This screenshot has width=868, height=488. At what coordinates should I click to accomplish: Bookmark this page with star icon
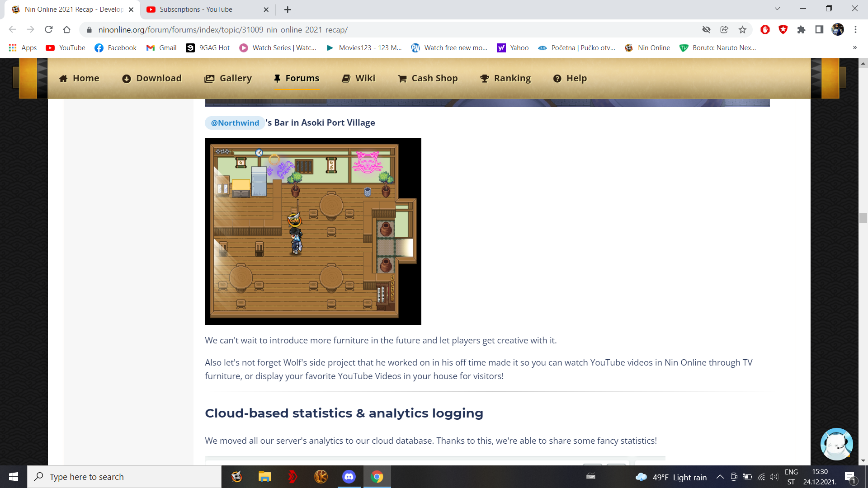click(x=742, y=30)
